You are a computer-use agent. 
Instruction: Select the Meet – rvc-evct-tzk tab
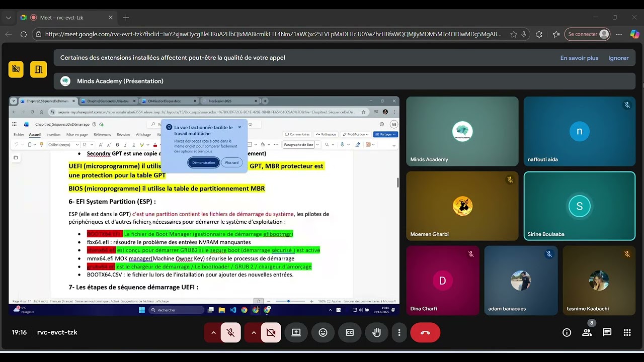[x=66, y=18]
